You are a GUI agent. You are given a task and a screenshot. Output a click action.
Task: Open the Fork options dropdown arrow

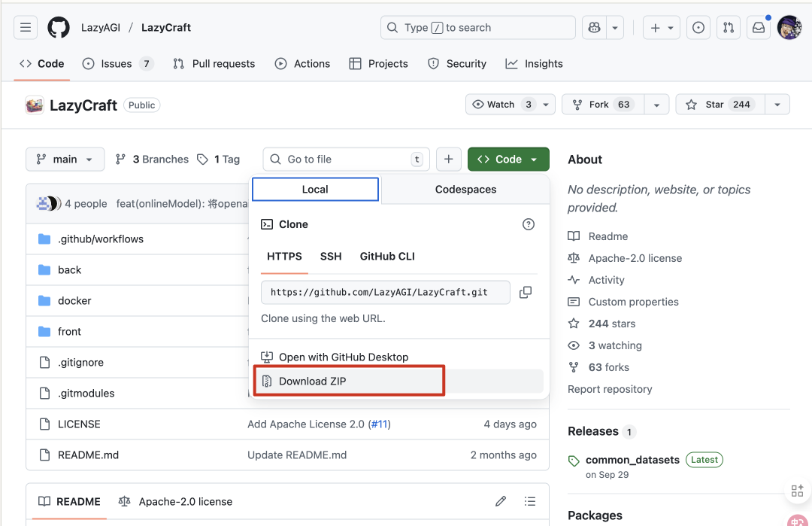[656, 105]
